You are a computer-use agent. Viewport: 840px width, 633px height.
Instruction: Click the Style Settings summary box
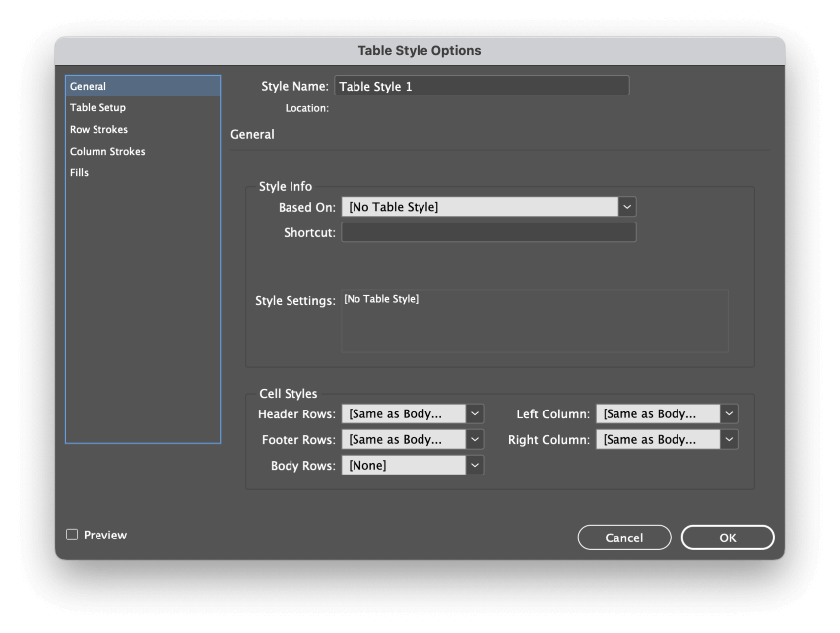tap(535, 321)
